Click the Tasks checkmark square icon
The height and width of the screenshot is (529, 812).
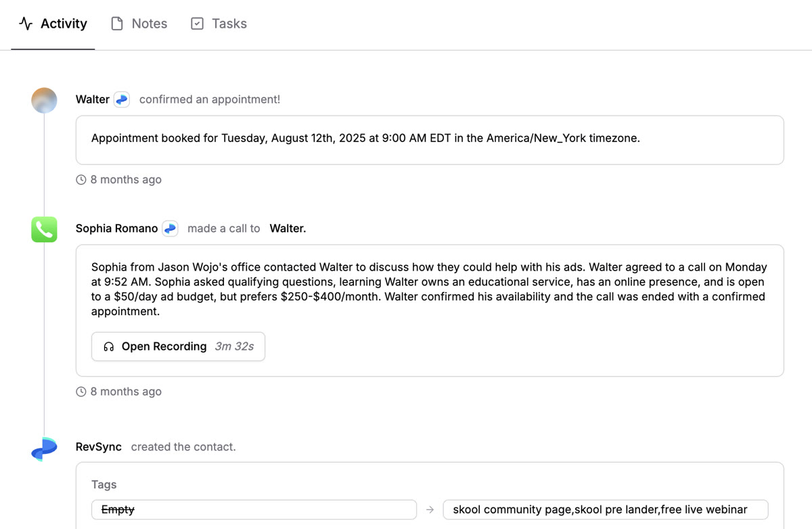click(196, 23)
